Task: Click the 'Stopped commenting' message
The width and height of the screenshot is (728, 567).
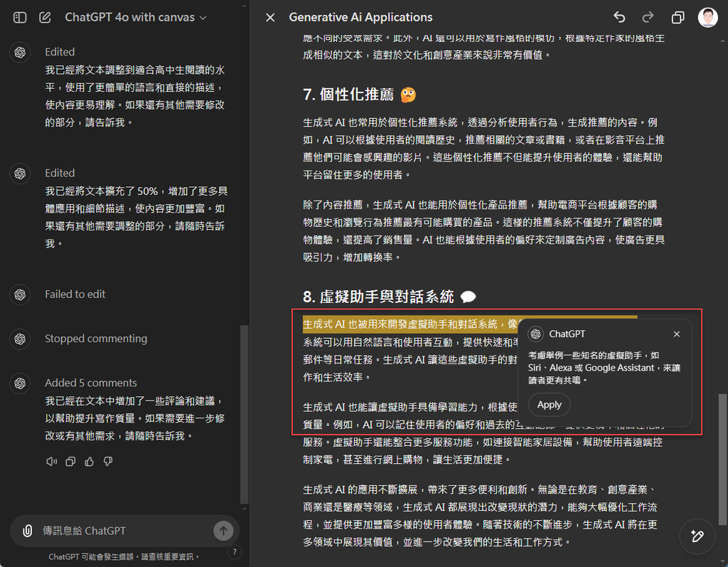Action: point(96,339)
